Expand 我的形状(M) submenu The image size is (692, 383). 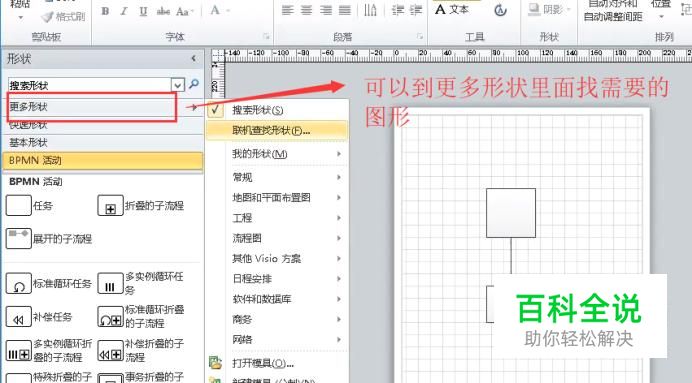[277, 154]
